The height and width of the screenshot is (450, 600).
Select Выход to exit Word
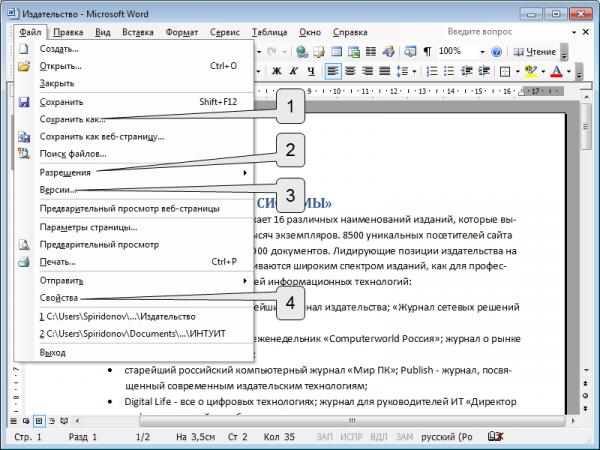pyautogui.click(x=134, y=352)
